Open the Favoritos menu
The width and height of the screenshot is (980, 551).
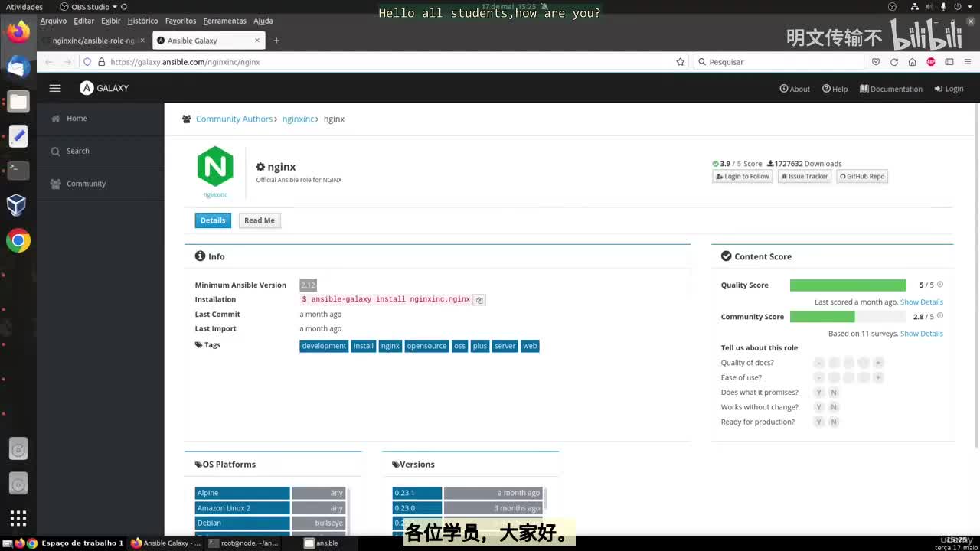181,21
